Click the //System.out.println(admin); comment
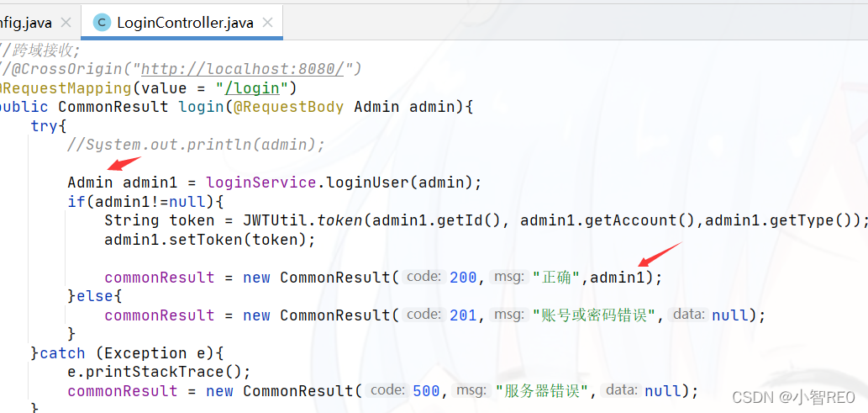This screenshot has height=413, width=868. coord(196,145)
